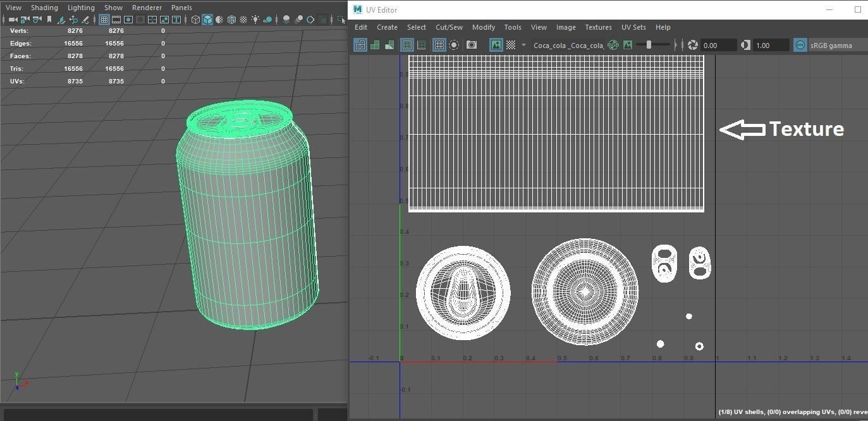868x421 pixels.
Task: Toggle UV distortion shader icon
Action: click(x=389, y=45)
